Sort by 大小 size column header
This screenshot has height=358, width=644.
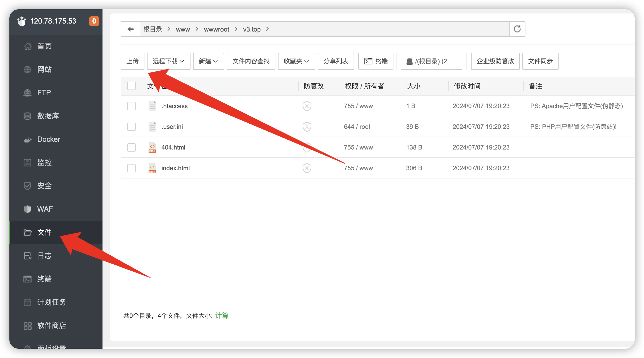414,86
